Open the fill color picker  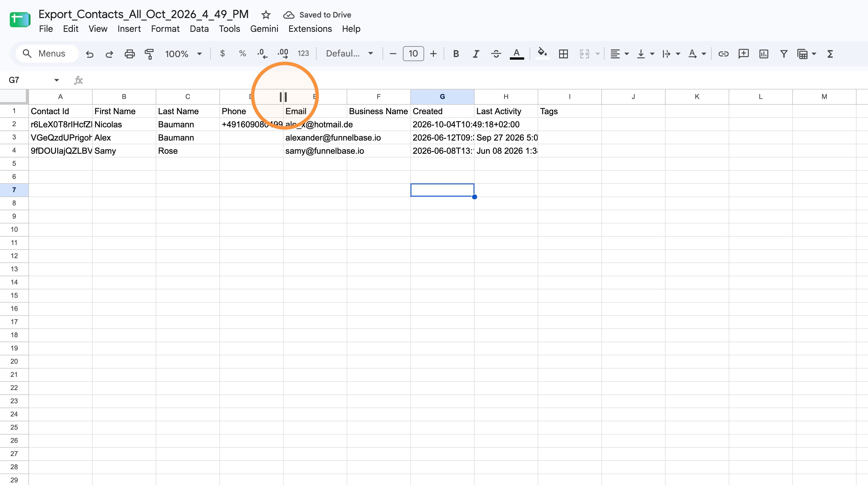point(542,54)
